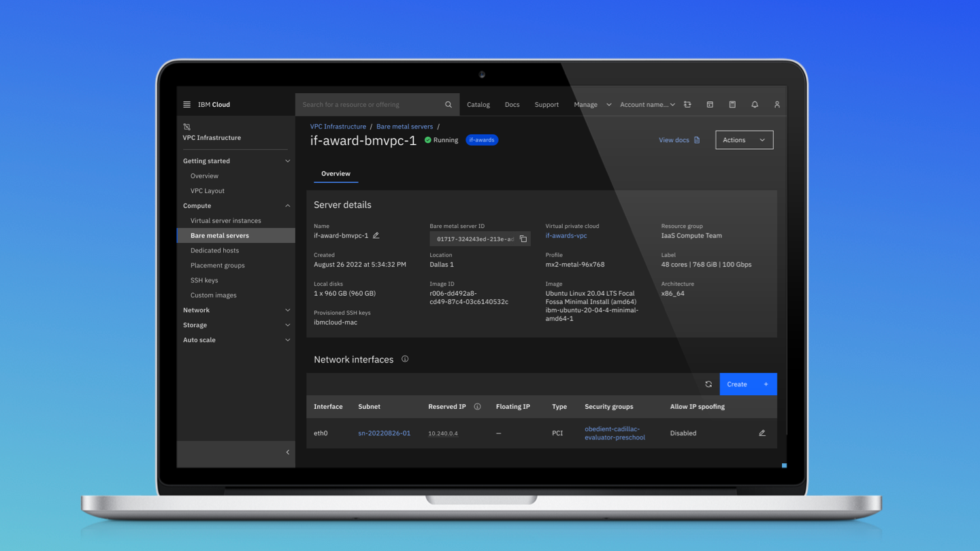Open the hamburger menu beside IBM Cloud
Screen dimensions: 980x551
point(186,104)
